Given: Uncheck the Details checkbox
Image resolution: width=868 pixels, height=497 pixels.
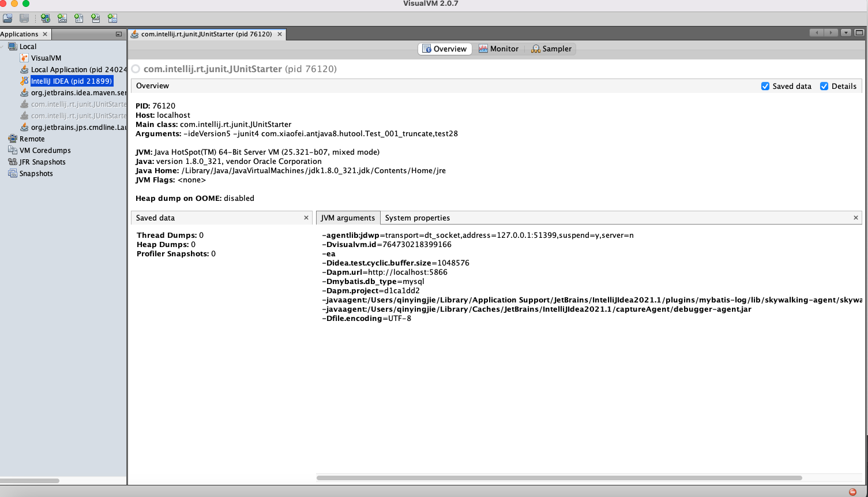Looking at the screenshot, I should pyautogui.click(x=824, y=86).
